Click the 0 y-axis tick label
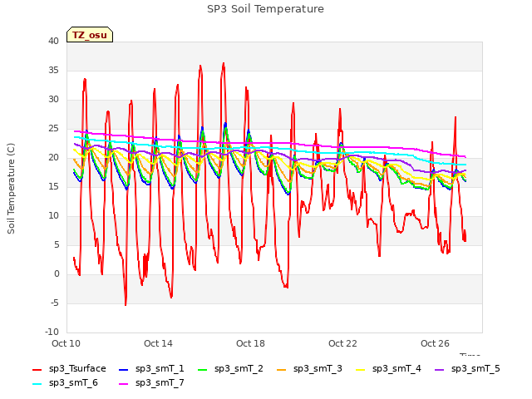This screenshot has width=532, height=399. [x=57, y=273]
